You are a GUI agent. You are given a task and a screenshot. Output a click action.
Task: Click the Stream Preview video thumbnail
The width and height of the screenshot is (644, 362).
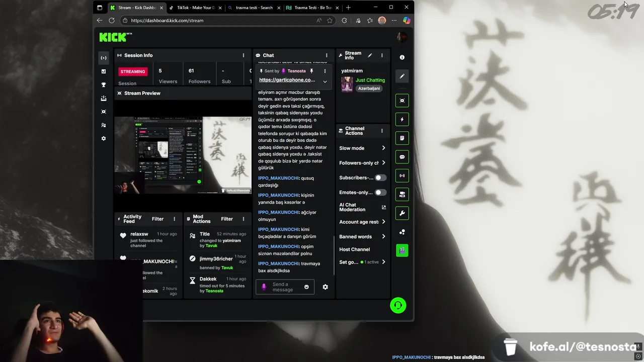pyautogui.click(x=183, y=155)
